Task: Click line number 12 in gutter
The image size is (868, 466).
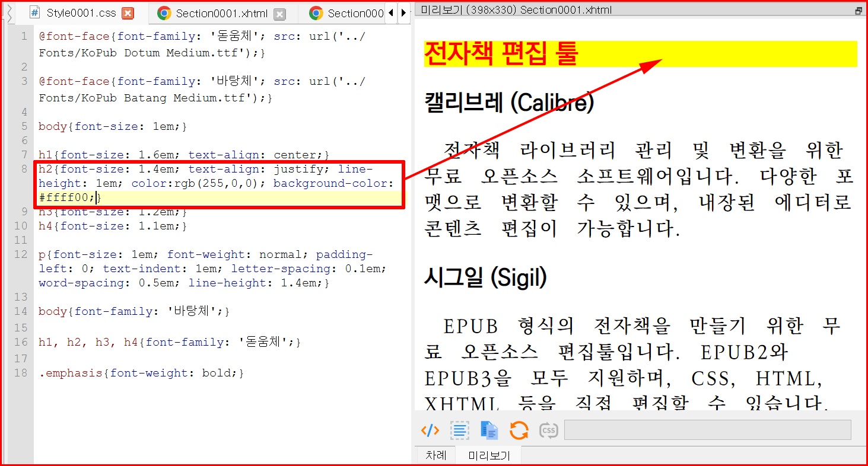Action: pos(20,254)
